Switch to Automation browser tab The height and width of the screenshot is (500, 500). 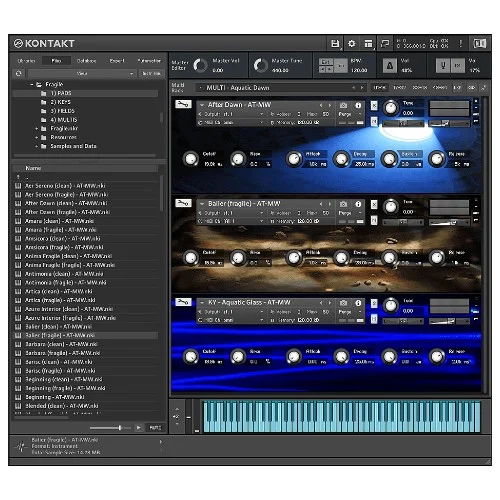click(x=149, y=61)
